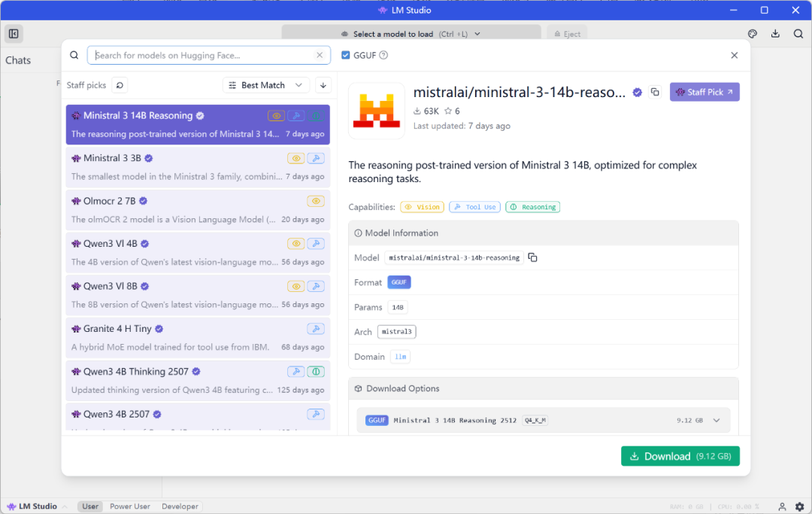Screen dimensions: 812x514
Task: Close the model search dialog
Action: tap(735, 55)
